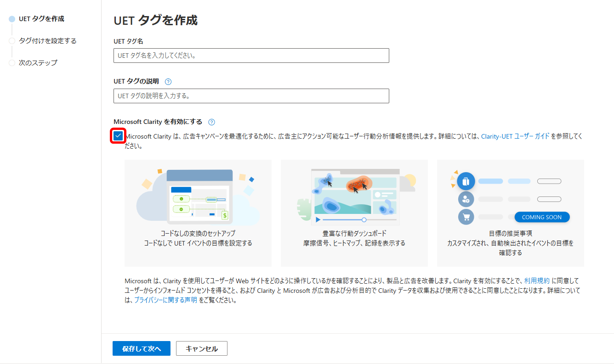
Task: Click the play icon in dashboard illustration
Action: click(318, 220)
